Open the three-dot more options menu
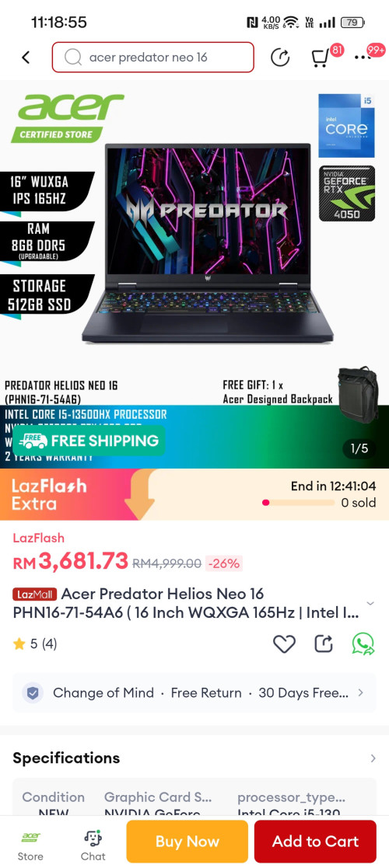Viewport: 389px width, 868px height. 362,57
